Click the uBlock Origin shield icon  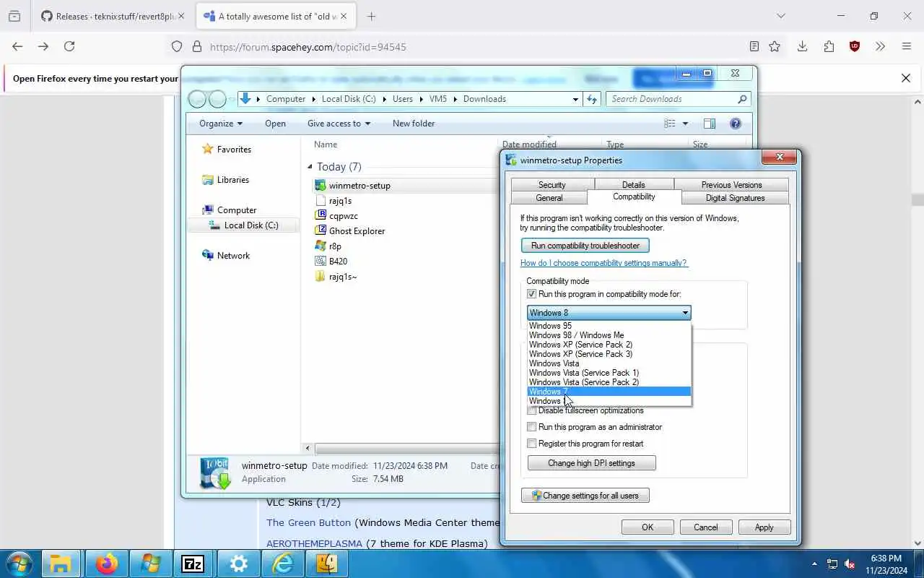(x=855, y=46)
